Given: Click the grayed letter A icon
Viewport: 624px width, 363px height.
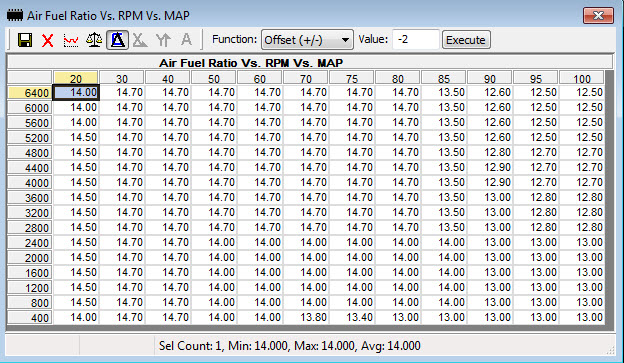Looking at the screenshot, I should pos(186,40).
